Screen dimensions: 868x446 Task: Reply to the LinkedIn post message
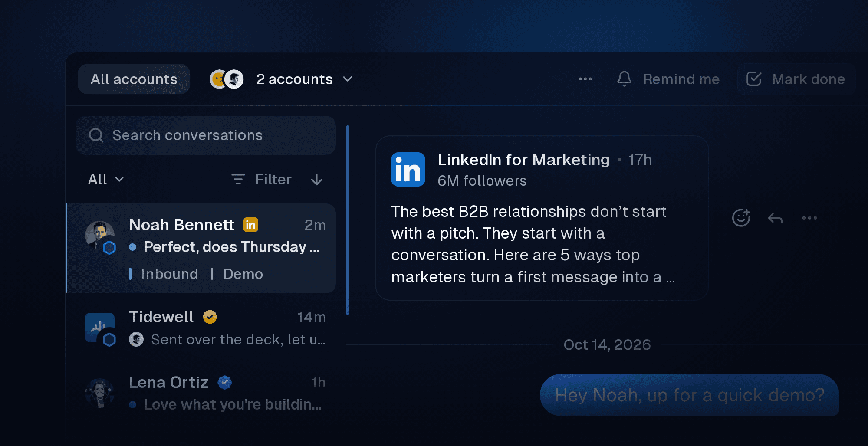click(x=775, y=218)
